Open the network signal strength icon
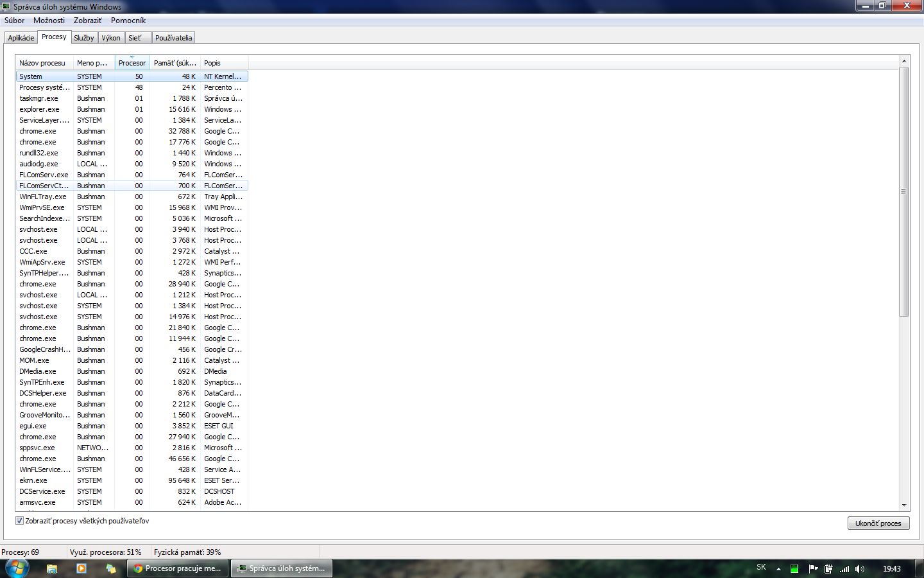 (x=844, y=568)
